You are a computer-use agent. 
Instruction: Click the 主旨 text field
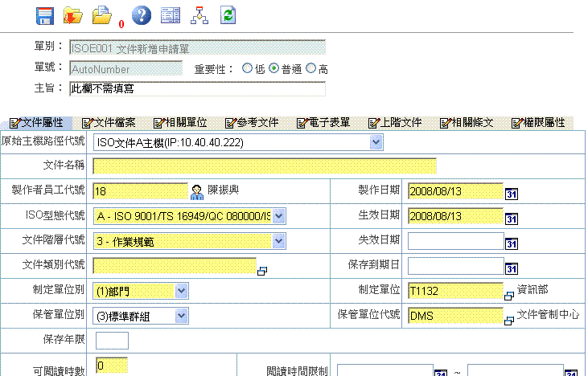point(197,88)
